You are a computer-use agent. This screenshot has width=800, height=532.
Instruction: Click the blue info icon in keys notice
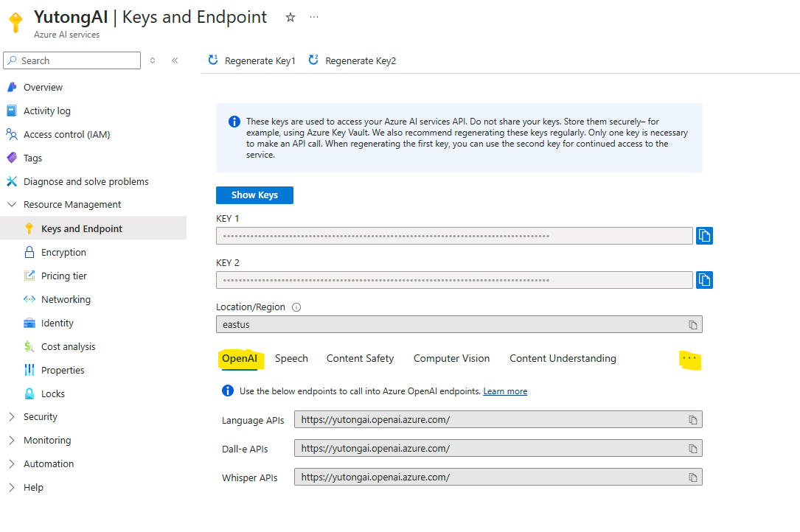(234, 122)
